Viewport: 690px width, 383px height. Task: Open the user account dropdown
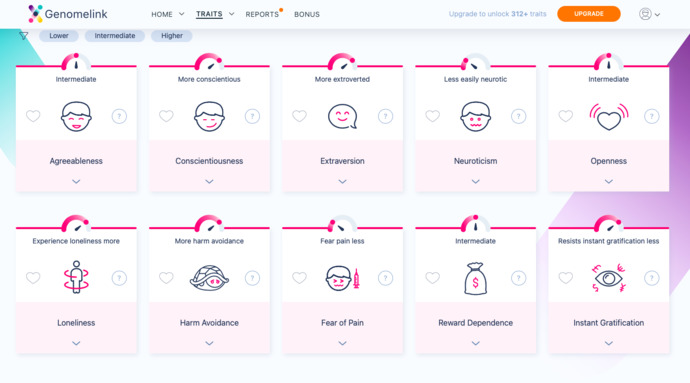point(650,14)
